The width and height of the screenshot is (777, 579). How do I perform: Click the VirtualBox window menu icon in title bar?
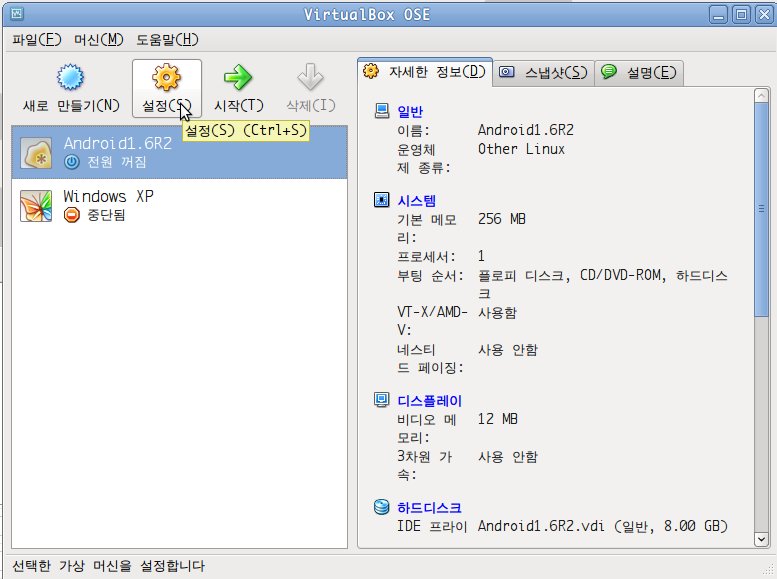16,14
